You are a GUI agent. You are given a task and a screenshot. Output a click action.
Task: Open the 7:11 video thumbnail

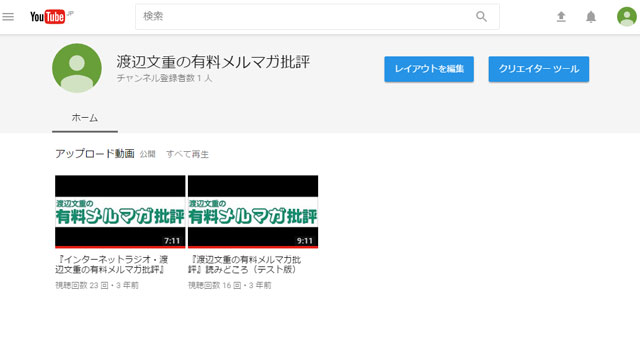(x=120, y=211)
